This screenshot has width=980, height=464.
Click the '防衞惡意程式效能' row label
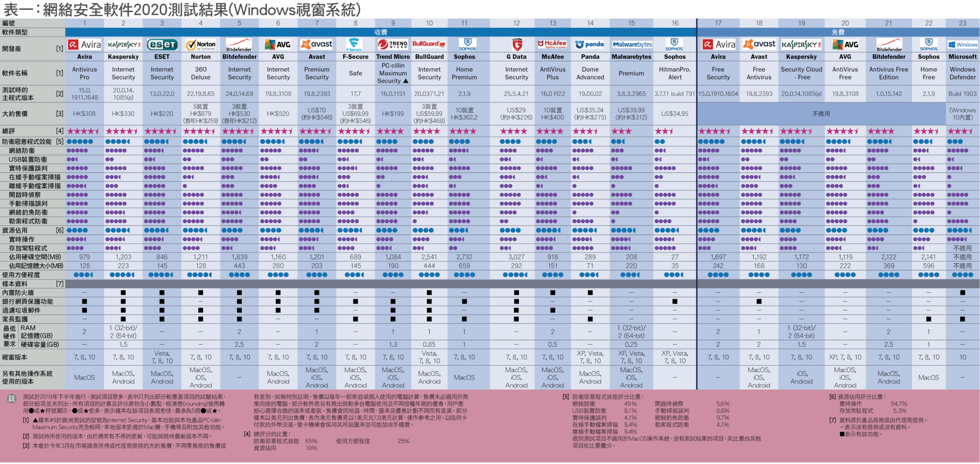27,142
